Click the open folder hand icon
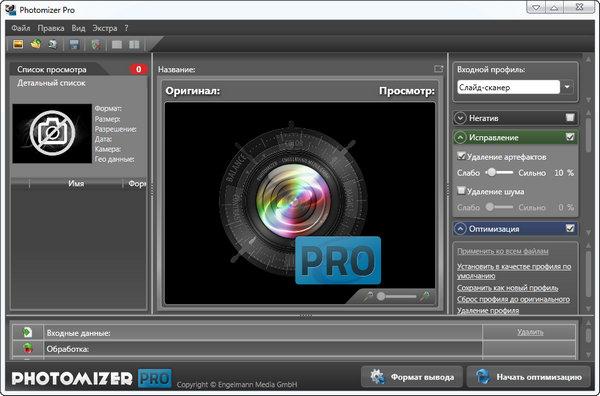The image size is (600, 396). coord(36,44)
